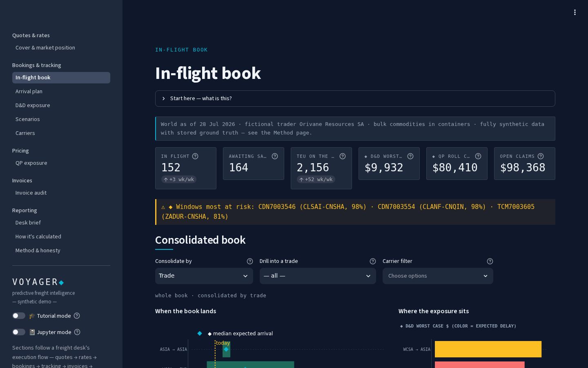Screen dimensions: 588x368
Task: Click the yellow WCSA → ASIA exposure bar
Action: [x=488, y=349]
